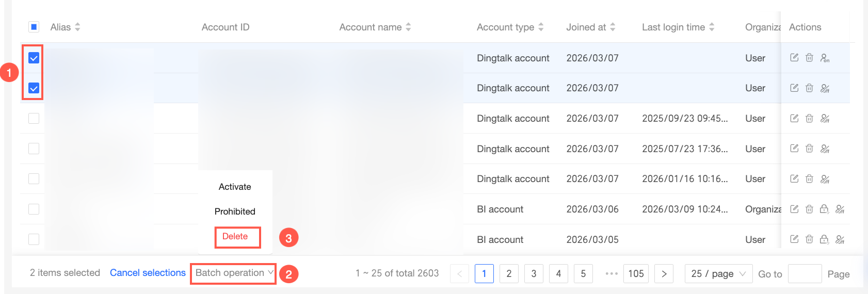Click the Go to page input field

[x=805, y=273]
